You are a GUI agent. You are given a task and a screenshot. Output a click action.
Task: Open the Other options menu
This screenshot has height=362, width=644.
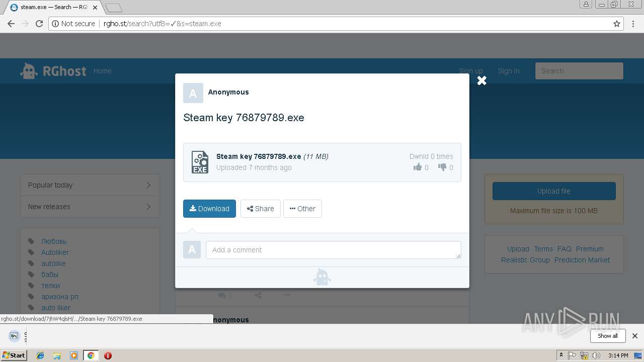302,209
